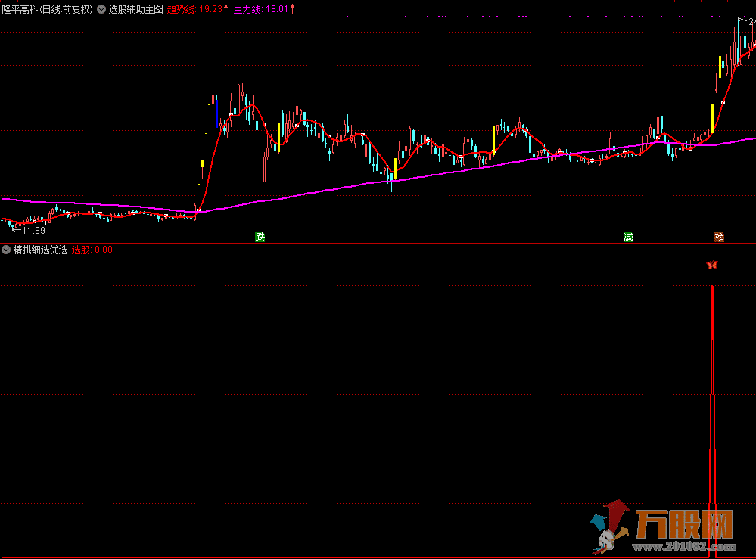Viewport: 756px width, 559px height.
Task: Click the 精挑细选优选 indicator name
Action: click(40, 249)
